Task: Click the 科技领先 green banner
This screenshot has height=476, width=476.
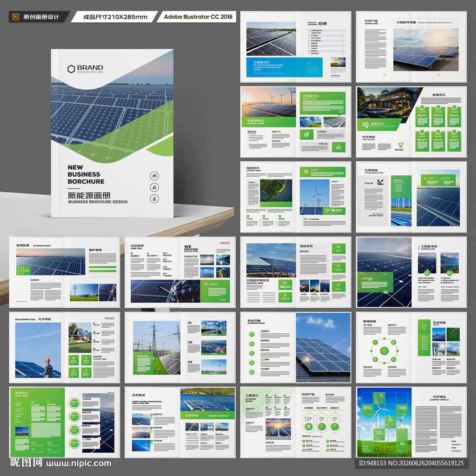Action: pyautogui.click(x=208, y=415)
